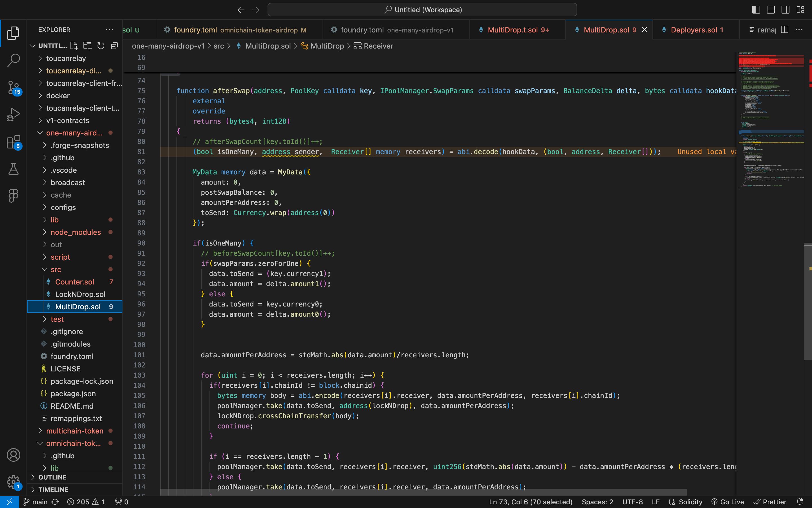Refresh the Explorer file tree

[x=101, y=46]
